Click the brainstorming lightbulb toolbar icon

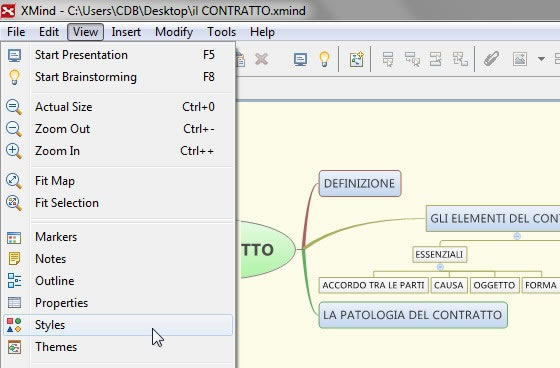click(x=324, y=59)
